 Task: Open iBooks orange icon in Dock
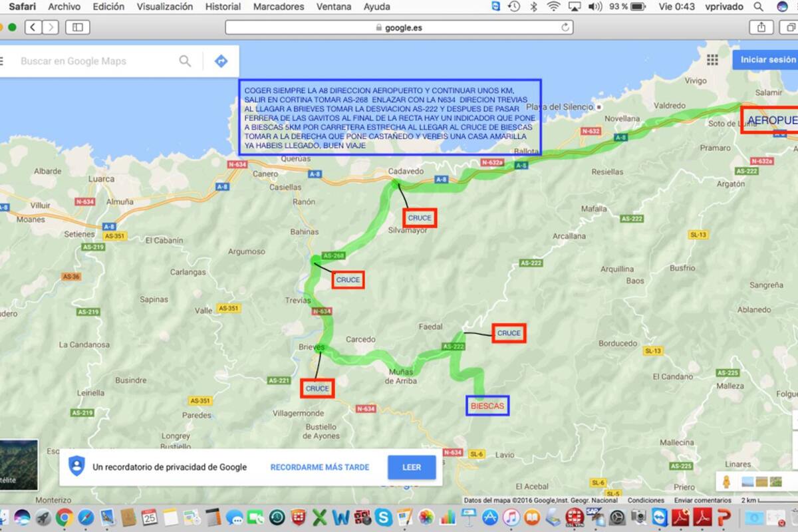pyautogui.click(x=532, y=517)
